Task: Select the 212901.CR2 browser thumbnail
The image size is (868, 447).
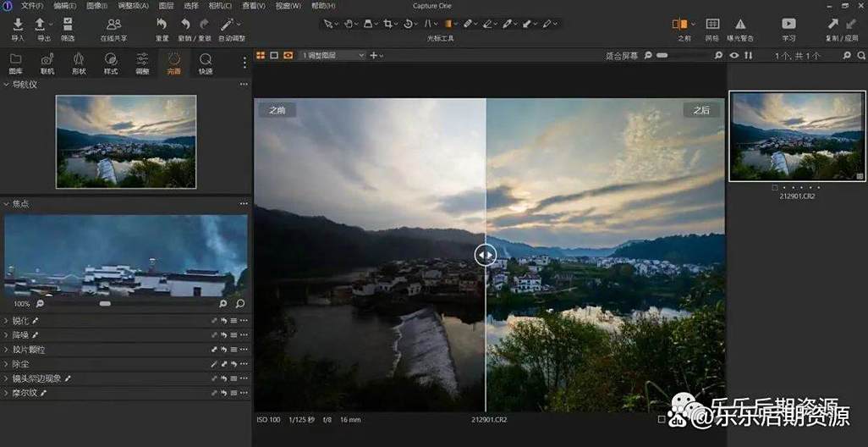Action: pyautogui.click(x=798, y=136)
